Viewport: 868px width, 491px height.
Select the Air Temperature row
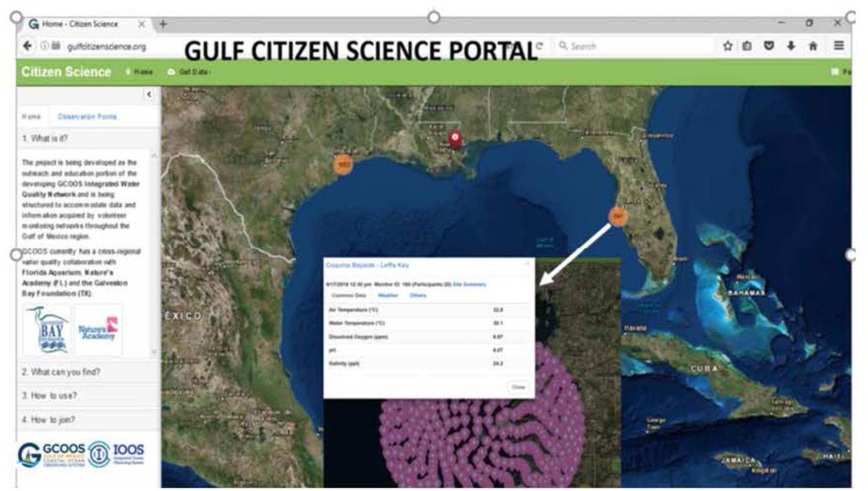point(429,310)
